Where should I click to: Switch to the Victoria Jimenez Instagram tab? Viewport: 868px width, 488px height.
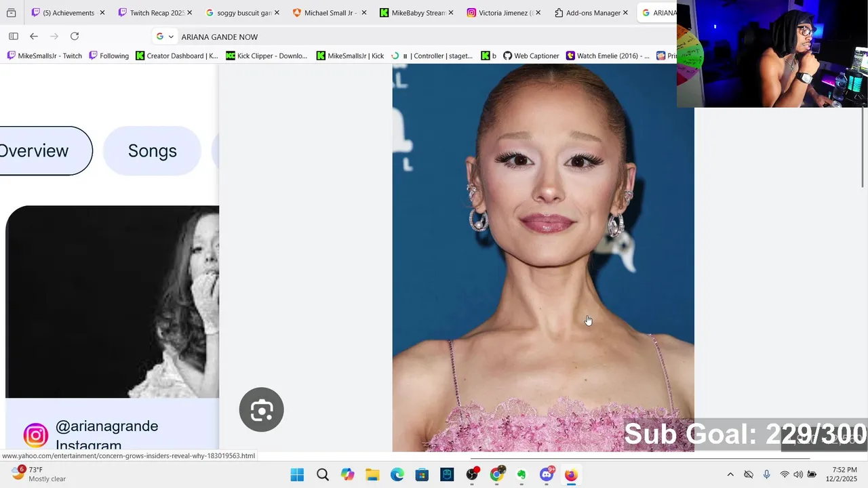click(x=504, y=13)
